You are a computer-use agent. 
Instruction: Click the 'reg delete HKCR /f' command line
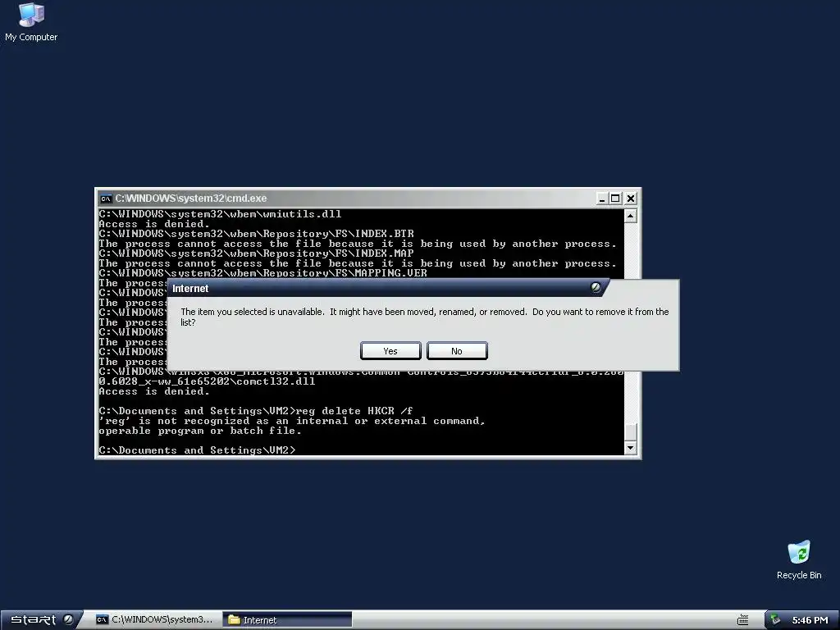(x=256, y=411)
